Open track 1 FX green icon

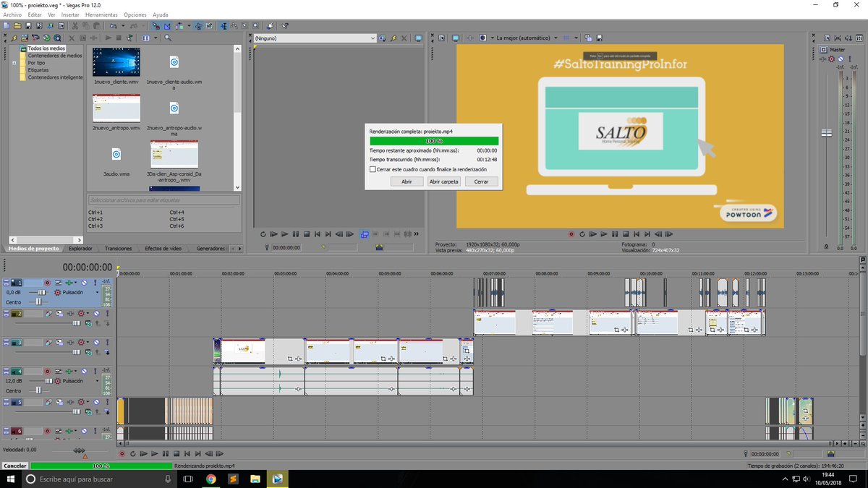tap(69, 283)
